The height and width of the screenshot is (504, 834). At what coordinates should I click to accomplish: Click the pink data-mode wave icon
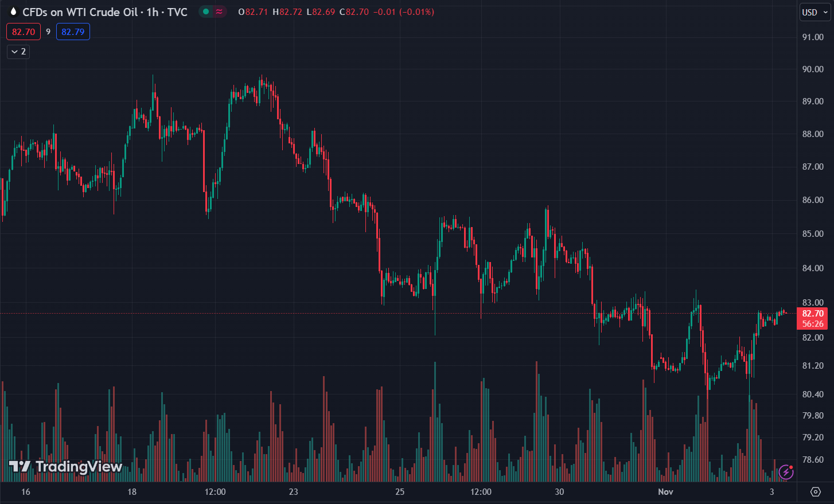pyautogui.click(x=219, y=11)
